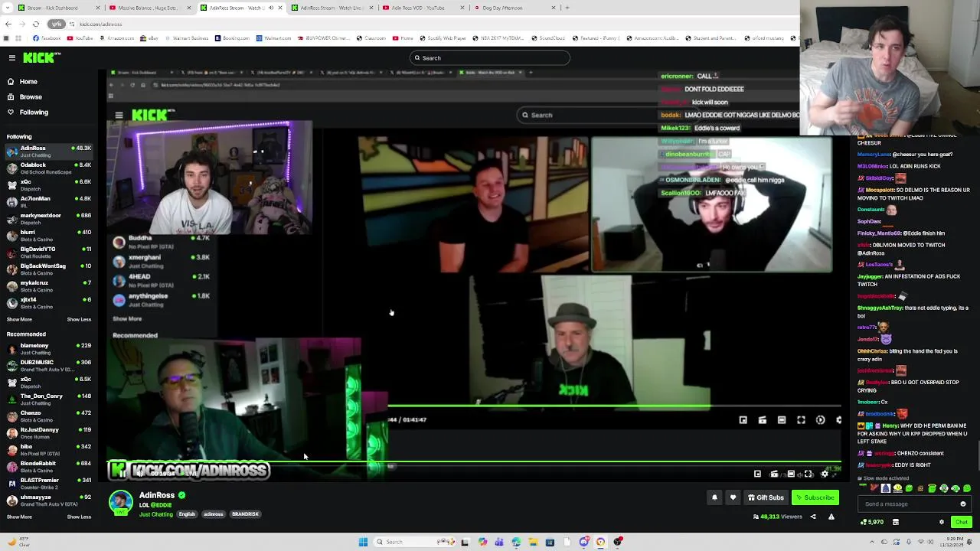The image size is (980, 551).
Task: Click the share icon beside Viewers
Action: click(x=813, y=517)
